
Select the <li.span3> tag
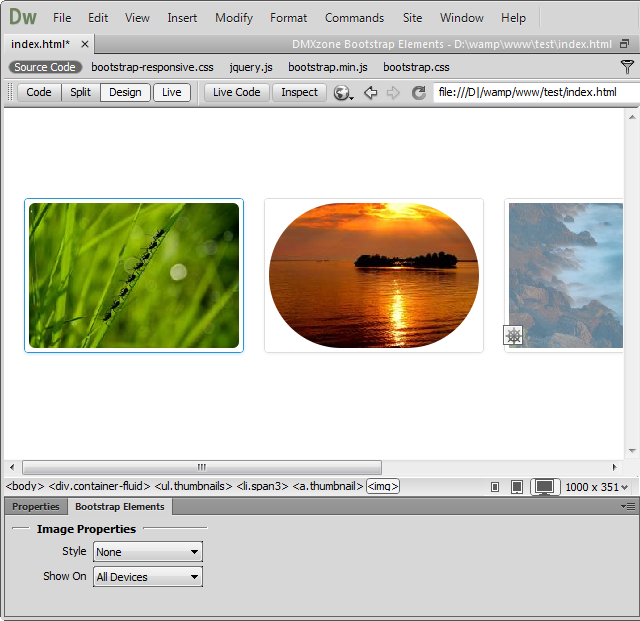[262, 486]
